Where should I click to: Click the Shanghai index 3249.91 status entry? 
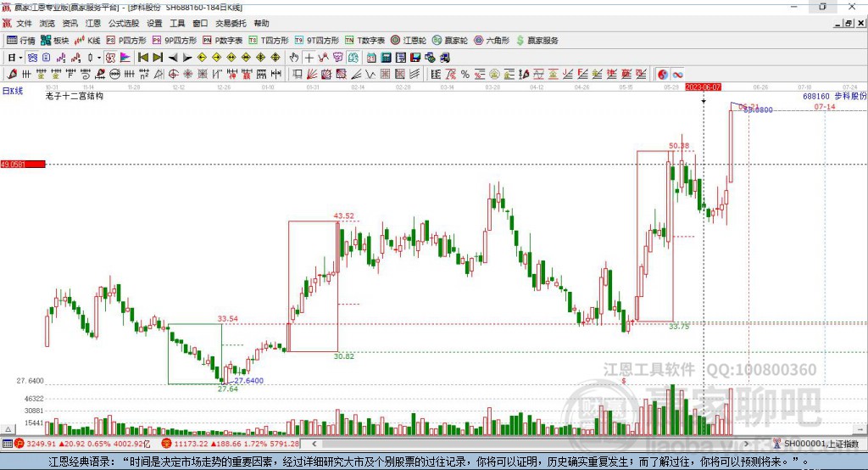[83, 444]
